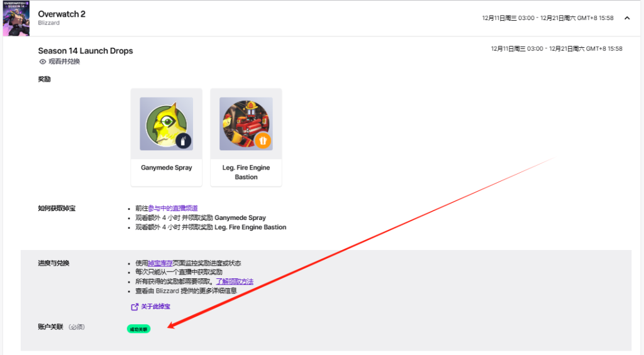
Task: Click the Ganymede Spray card label
Action: [x=166, y=168]
